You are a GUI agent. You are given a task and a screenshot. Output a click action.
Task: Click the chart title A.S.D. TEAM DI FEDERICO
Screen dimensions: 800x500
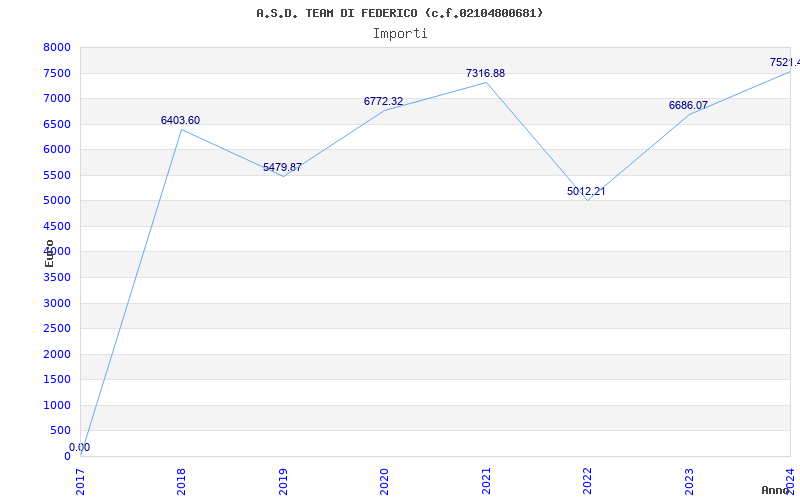pos(399,13)
